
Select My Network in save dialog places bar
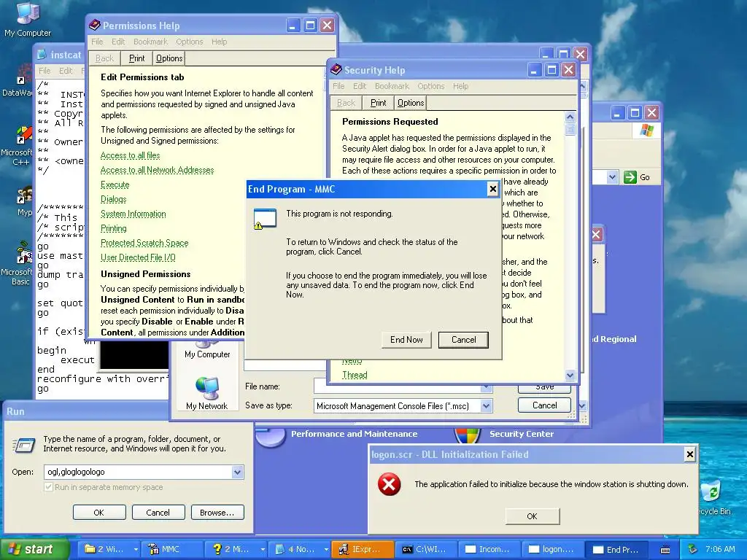[x=206, y=393]
